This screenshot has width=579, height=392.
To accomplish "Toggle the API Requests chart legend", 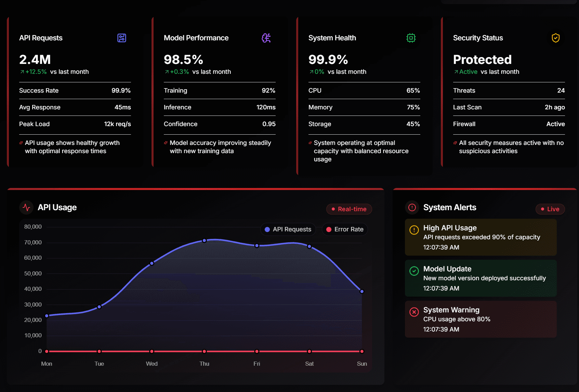I will pos(288,229).
